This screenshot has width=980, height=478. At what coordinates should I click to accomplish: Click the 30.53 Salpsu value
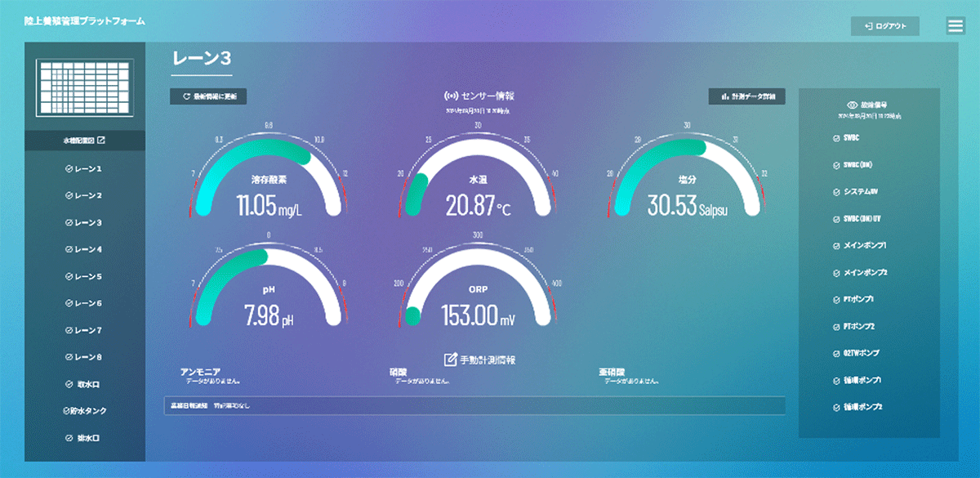688,206
